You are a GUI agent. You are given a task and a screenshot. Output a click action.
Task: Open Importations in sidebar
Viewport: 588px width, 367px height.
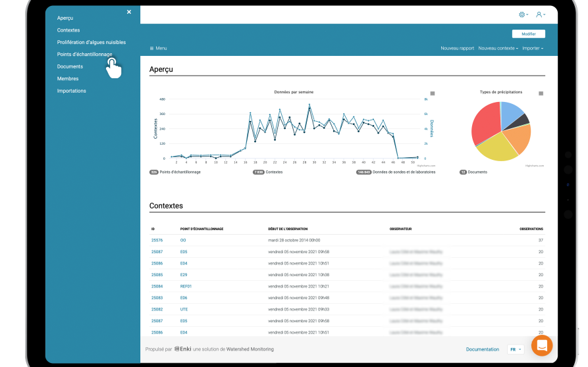71,91
